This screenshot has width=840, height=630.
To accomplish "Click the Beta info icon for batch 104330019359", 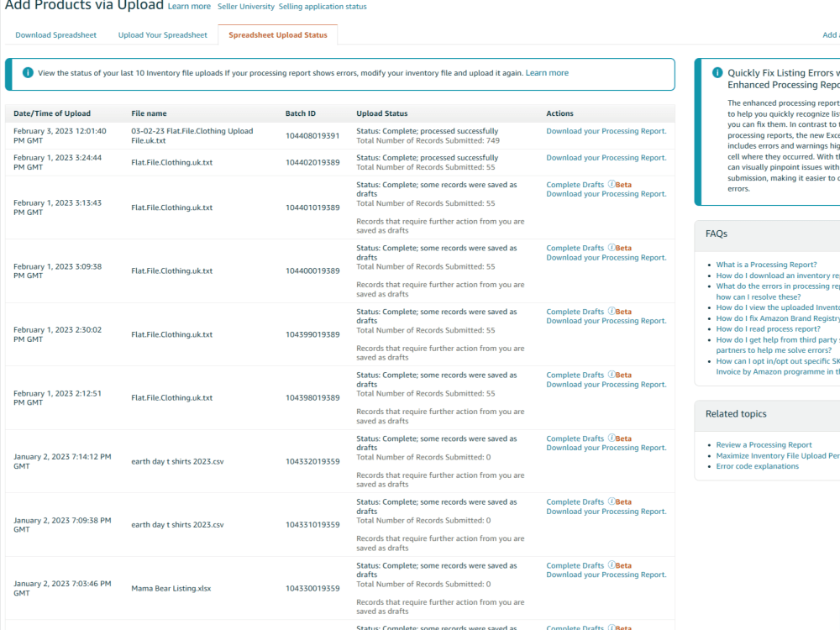I will point(612,565).
